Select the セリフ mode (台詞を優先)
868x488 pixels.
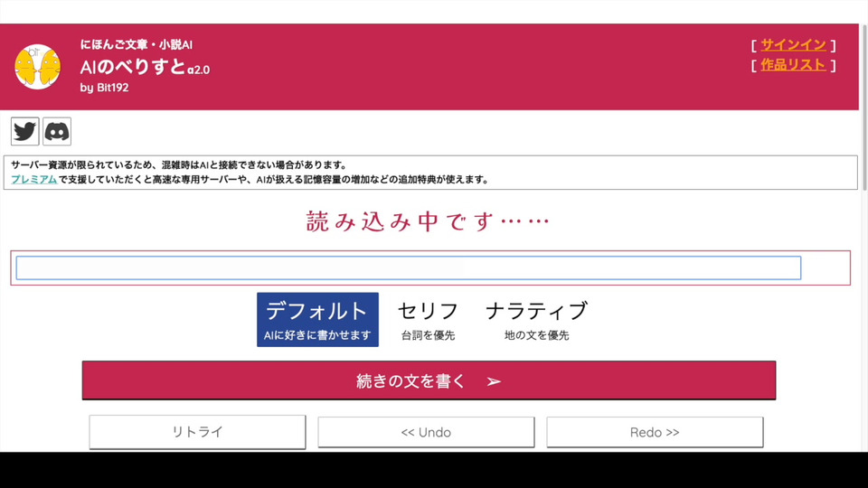428,320
